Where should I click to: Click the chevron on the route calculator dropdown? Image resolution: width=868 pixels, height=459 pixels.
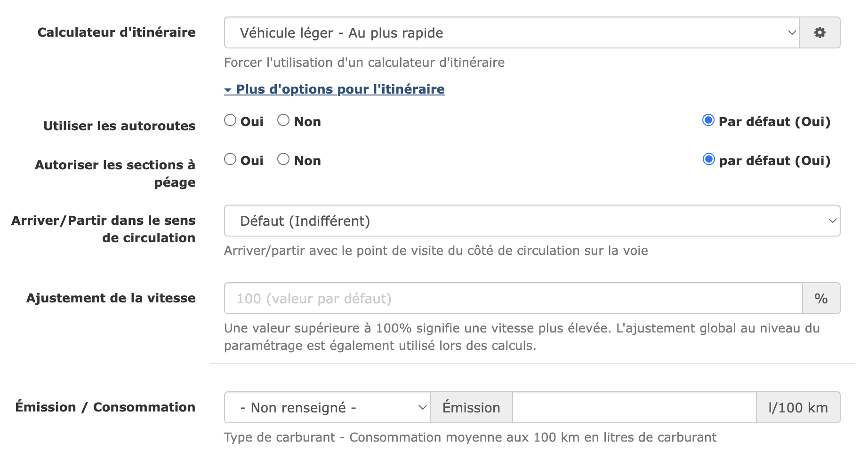[x=790, y=32]
